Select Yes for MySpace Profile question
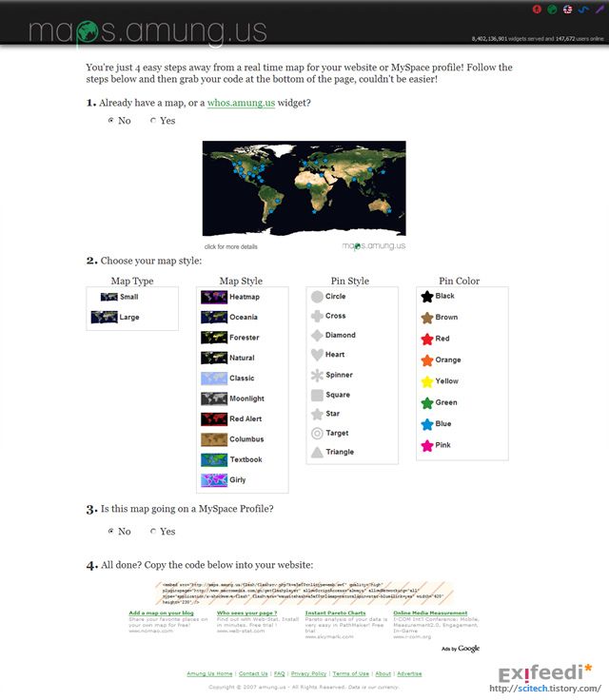The width and height of the screenshot is (609, 700). tap(153, 532)
